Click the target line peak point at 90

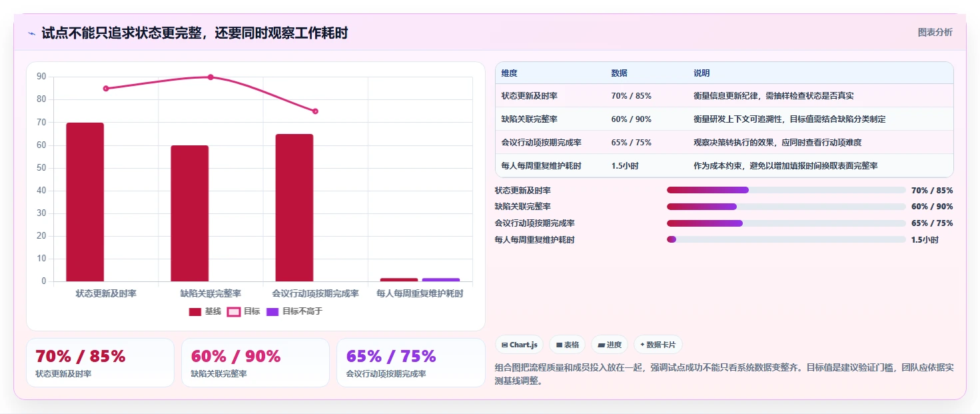(211, 77)
